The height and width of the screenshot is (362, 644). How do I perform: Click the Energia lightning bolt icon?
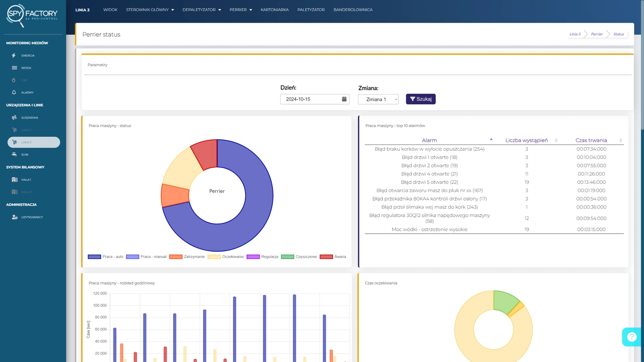tap(14, 56)
